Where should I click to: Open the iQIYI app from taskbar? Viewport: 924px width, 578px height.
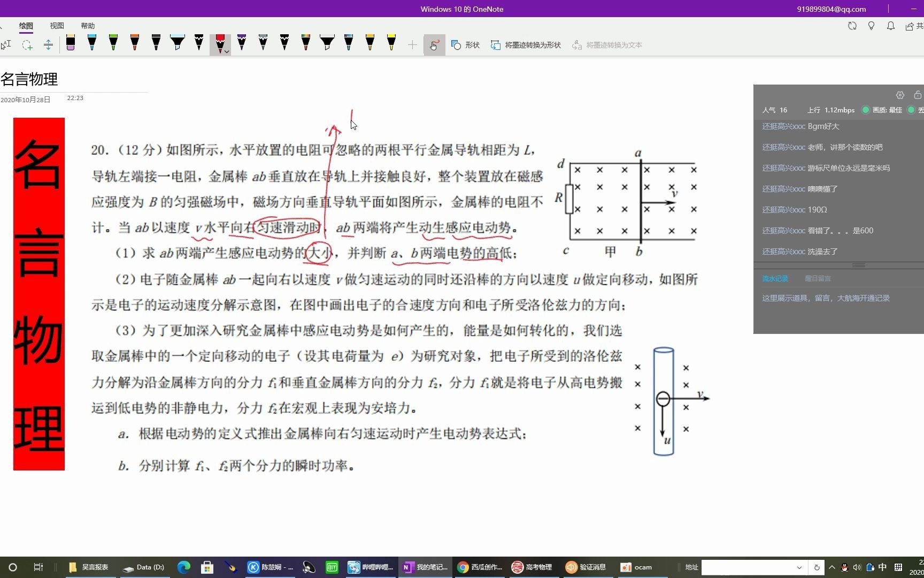[332, 567]
